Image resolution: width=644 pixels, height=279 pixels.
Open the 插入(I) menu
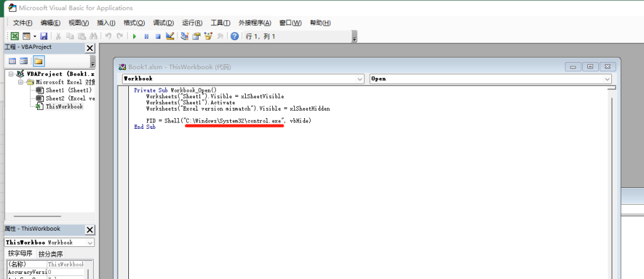pyautogui.click(x=106, y=23)
